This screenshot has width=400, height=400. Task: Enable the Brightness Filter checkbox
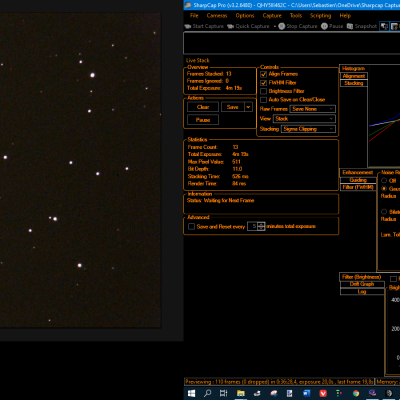click(263, 91)
